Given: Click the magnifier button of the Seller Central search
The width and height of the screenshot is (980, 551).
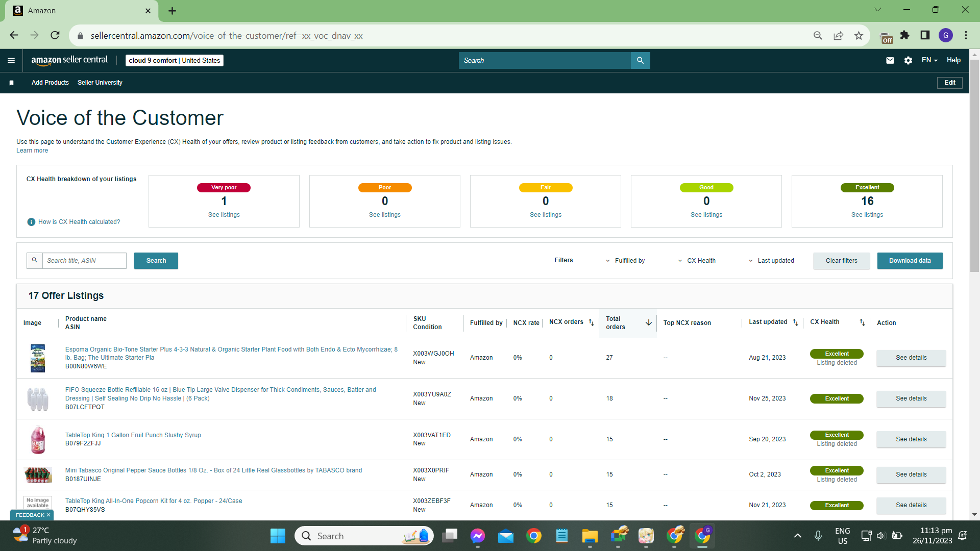Looking at the screenshot, I should (x=640, y=60).
